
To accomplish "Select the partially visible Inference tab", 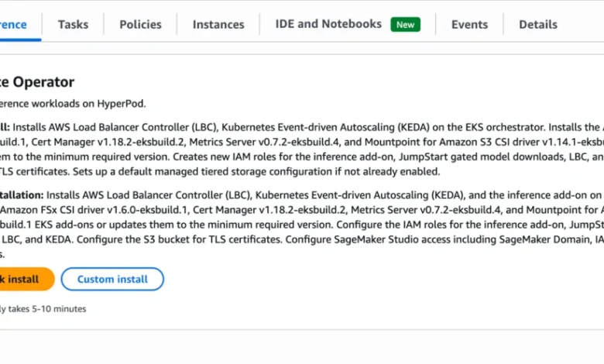I will [x=13, y=25].
